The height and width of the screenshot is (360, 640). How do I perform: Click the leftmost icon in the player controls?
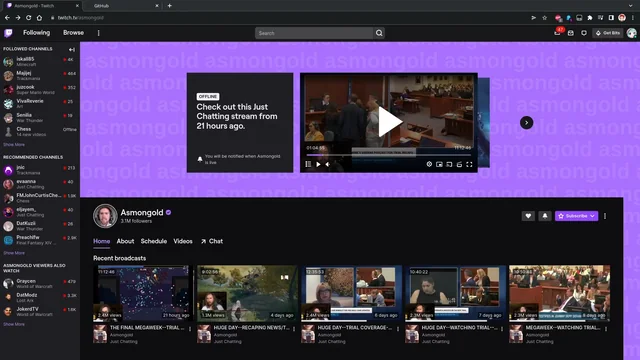point(308,164)
